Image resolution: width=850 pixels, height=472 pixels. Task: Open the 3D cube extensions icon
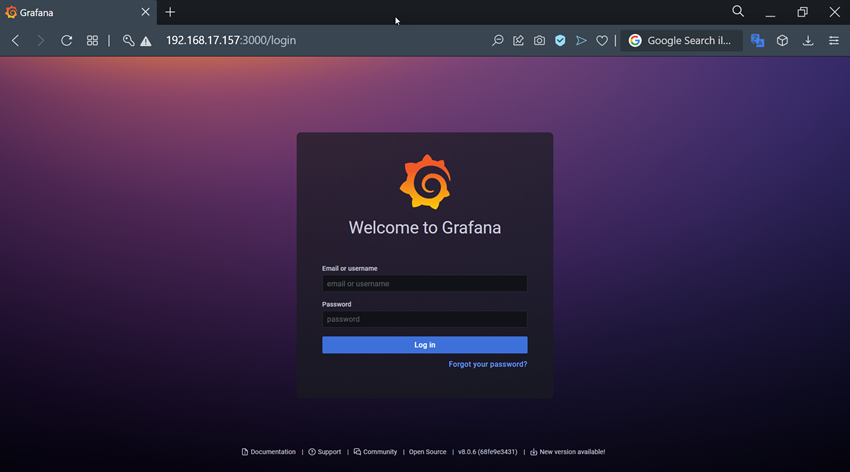(x=783, y=41)
